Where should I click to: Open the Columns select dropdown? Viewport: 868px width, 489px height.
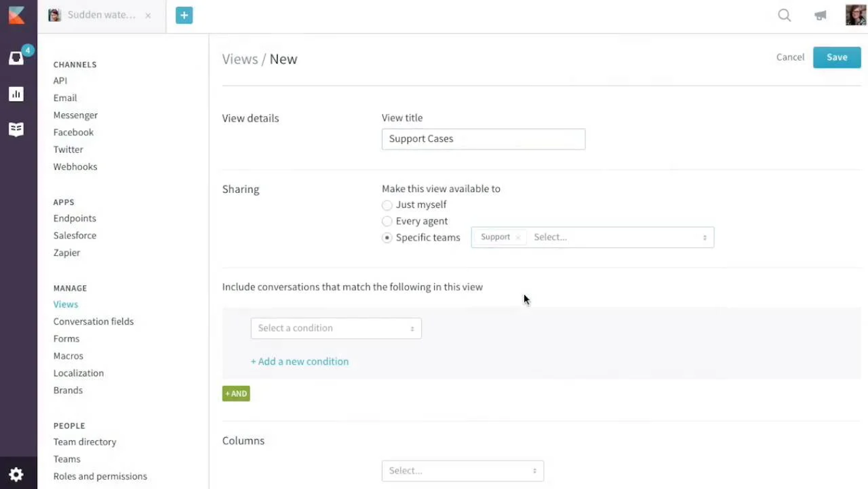coord(462,470)
